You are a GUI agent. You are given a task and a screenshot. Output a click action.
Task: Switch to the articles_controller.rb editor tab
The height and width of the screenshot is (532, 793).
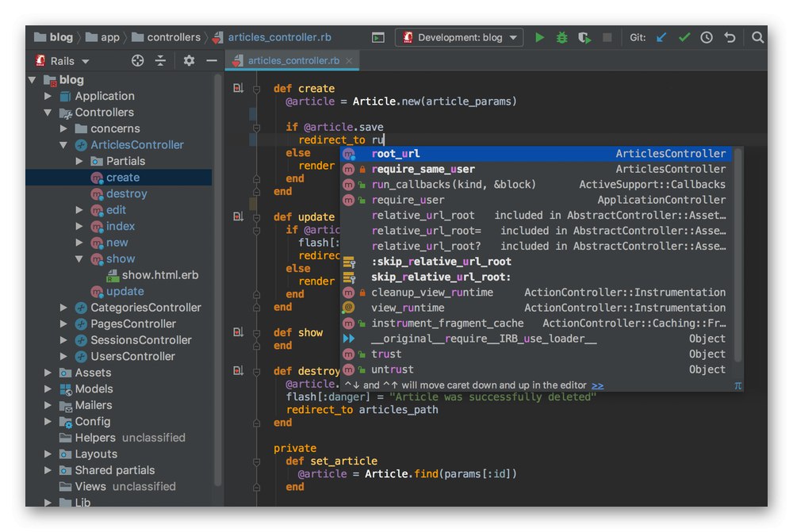click(x=292, y=60)
